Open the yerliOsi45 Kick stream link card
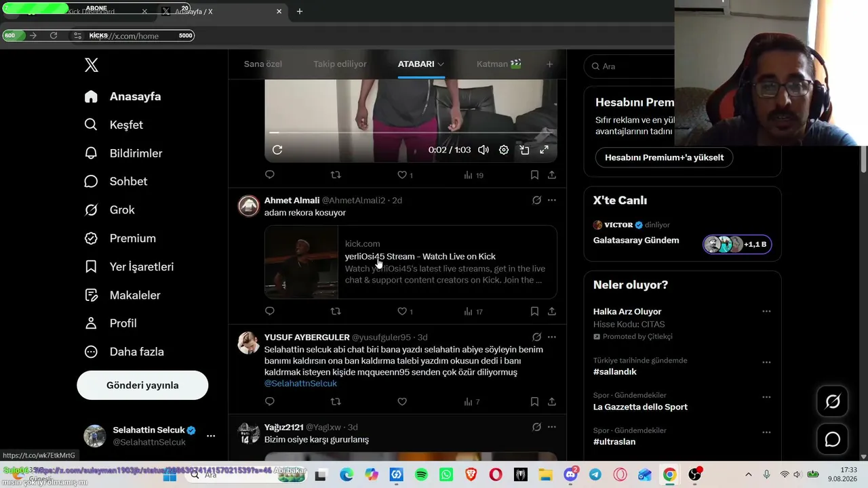Viewport: 868px width, 488px height. (x=411, y=262)
